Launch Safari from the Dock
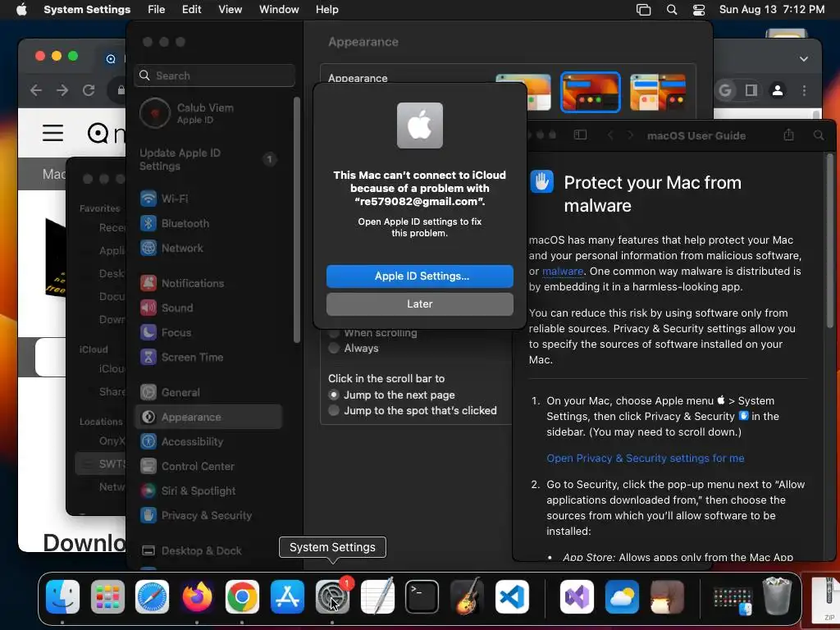This screenshot has width=840, height=630. click(152, 596)
